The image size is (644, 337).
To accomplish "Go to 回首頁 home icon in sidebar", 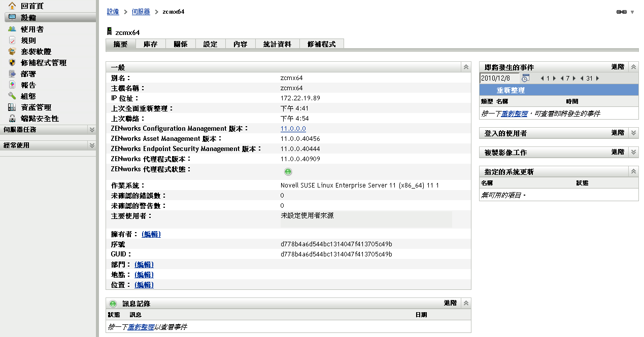I will coord(12,6).
